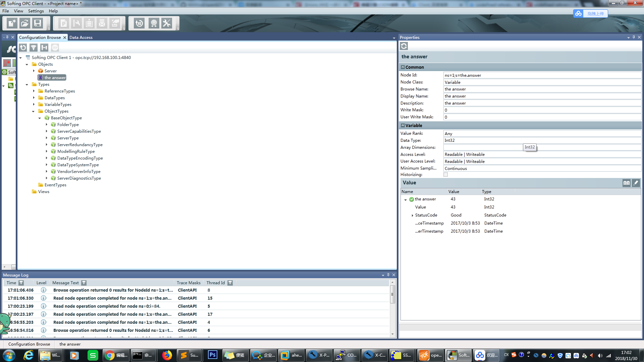Select 'the answer' variable node in tree
Screen dimensions: 644x362
coord(55,78)
